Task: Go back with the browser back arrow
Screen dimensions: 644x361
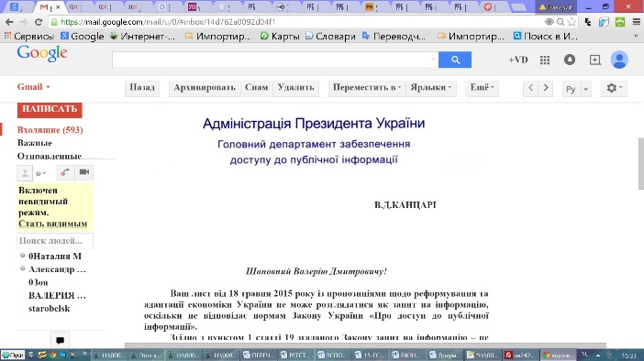Action: 9,22
